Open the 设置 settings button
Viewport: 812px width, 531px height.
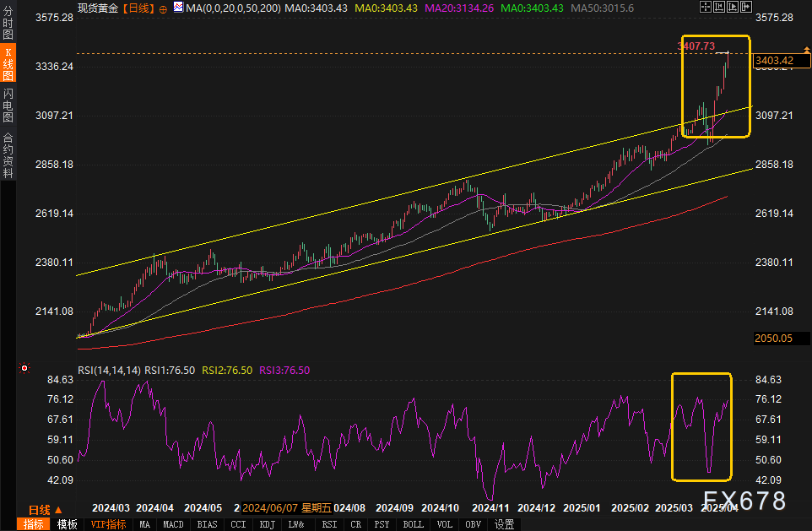click(x=504, y=524)
